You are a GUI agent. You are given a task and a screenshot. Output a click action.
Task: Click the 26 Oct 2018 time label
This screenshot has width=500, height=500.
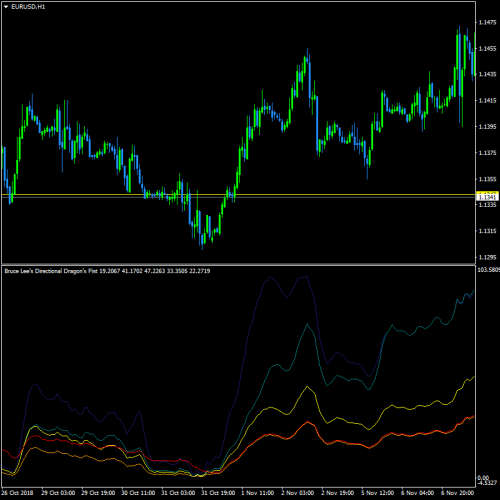coord(17,493)
